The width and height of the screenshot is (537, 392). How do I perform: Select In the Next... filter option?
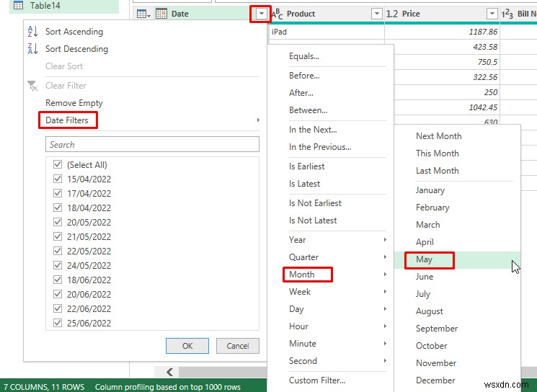pyautogui.click(x=313, y=130)
